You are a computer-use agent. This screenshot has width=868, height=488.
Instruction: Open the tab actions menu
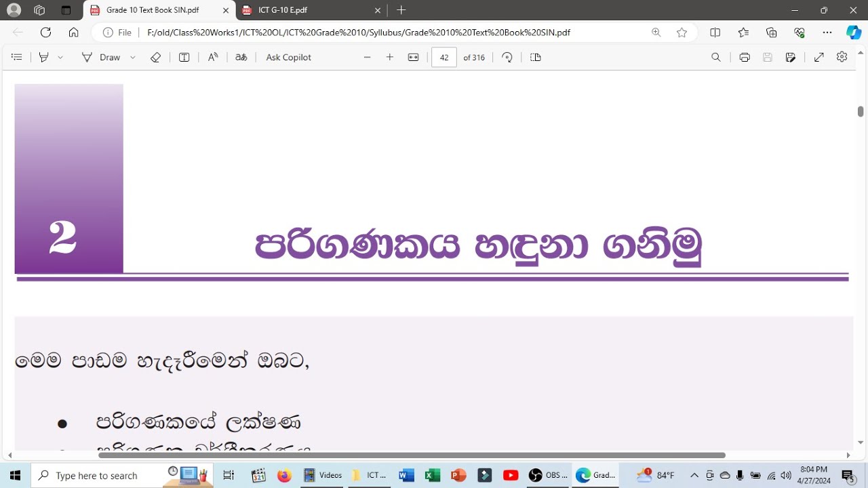(66, 10)
